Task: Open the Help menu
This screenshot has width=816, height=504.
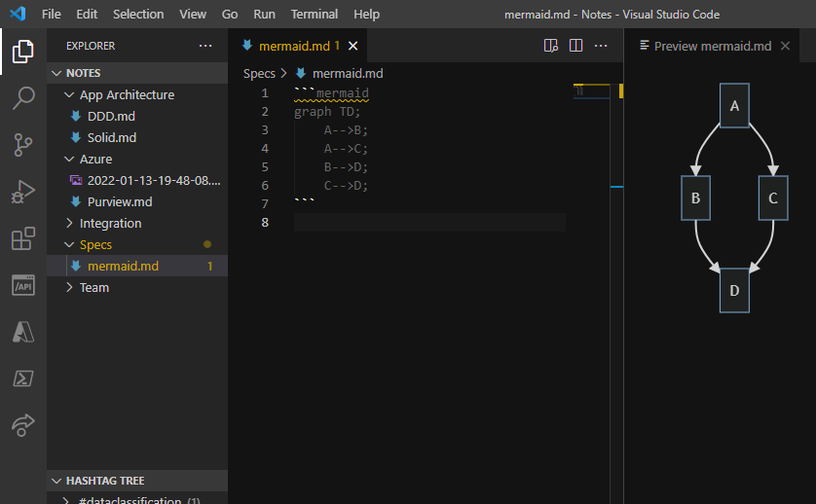Action: point(366,14)
